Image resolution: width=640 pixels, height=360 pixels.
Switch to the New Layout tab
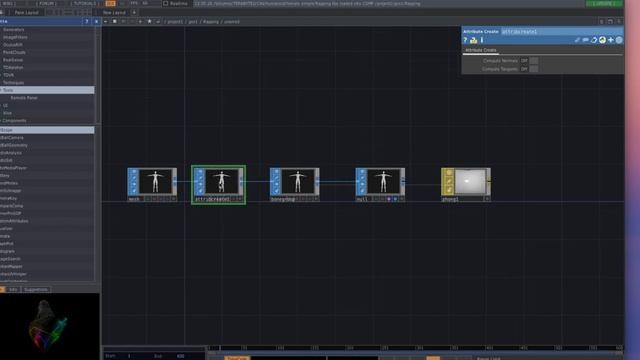[x=114, y=13]
